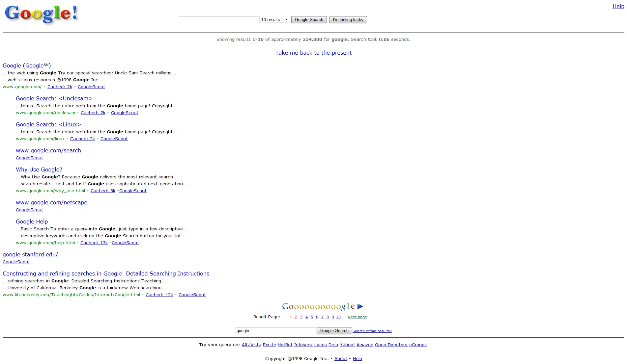Open the first result titled 'Google'
This screenshot has width=627, height=364.
(x=12, y=65)
